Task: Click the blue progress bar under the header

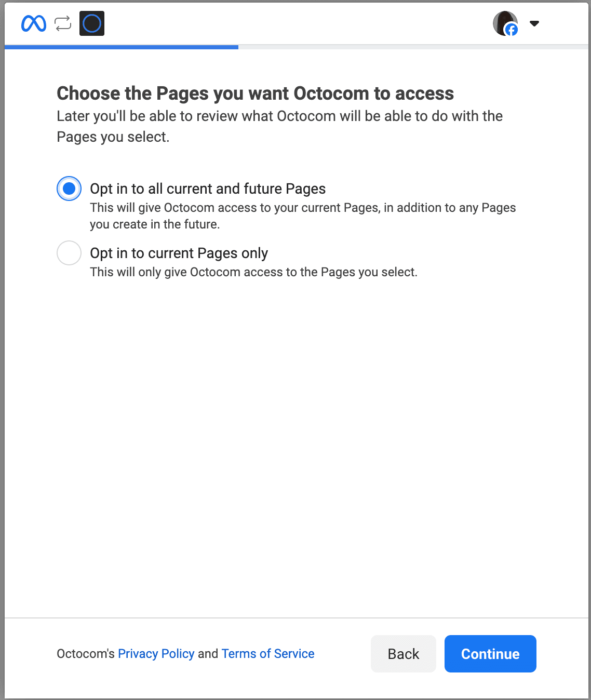Action: (x=122, y=47)
